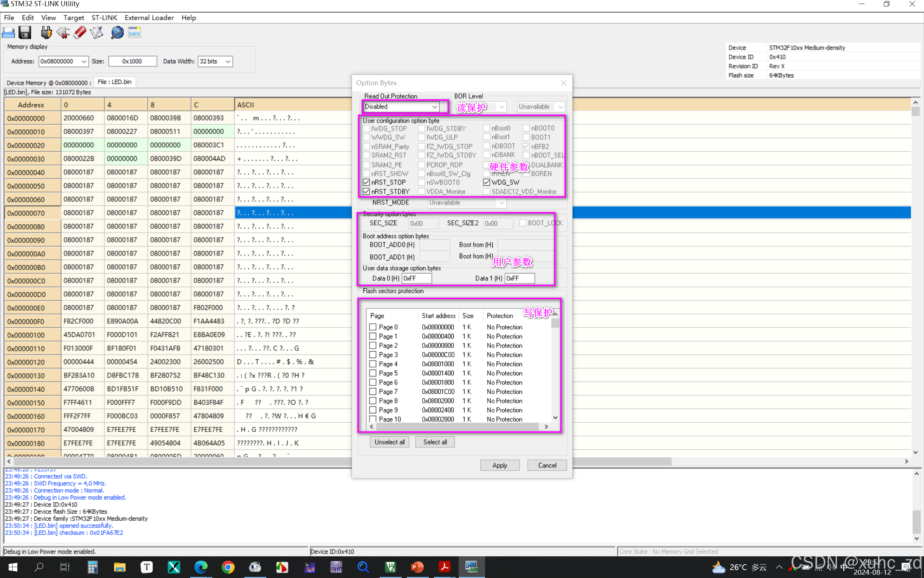
Task: Click the weather widget on the taskbar
Action: coord(739,567)
